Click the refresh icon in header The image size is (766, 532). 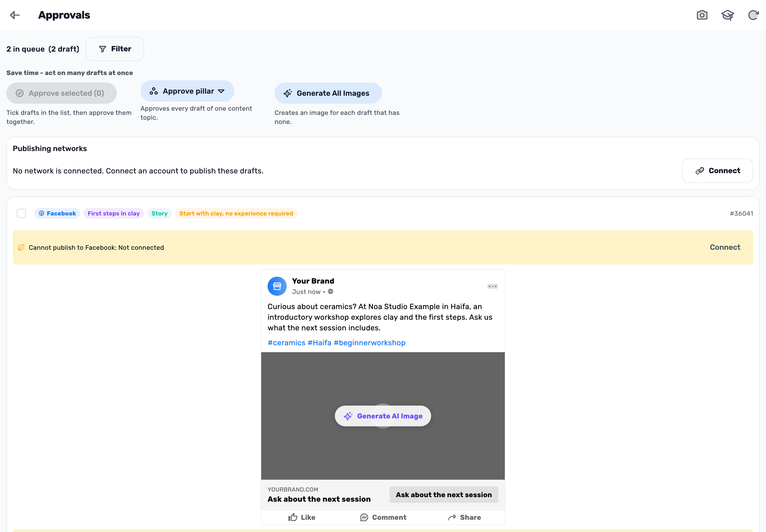(x=753, y=15)
